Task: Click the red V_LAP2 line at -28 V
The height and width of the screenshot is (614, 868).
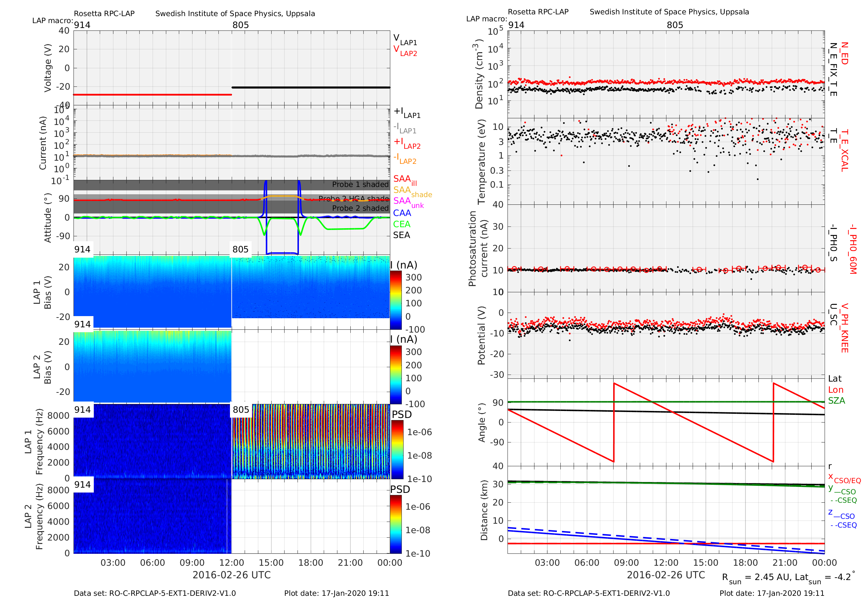Action: point(152,95)
